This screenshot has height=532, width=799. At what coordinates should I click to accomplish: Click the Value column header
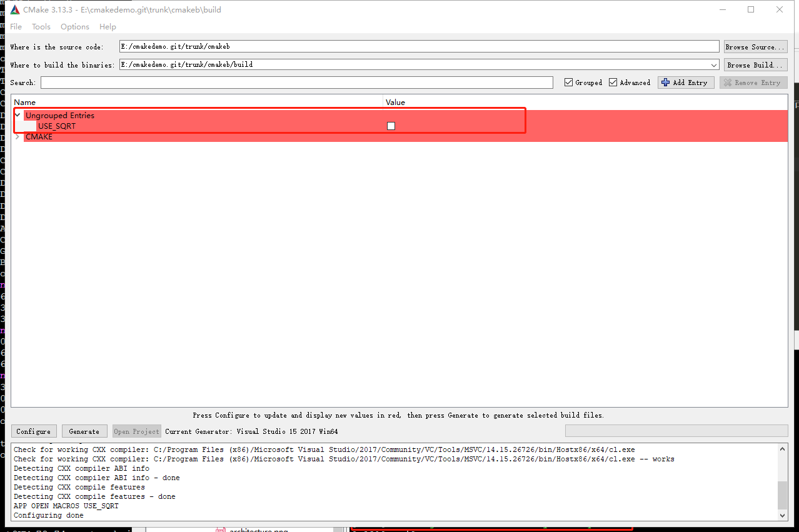click(x=585, y=102)
